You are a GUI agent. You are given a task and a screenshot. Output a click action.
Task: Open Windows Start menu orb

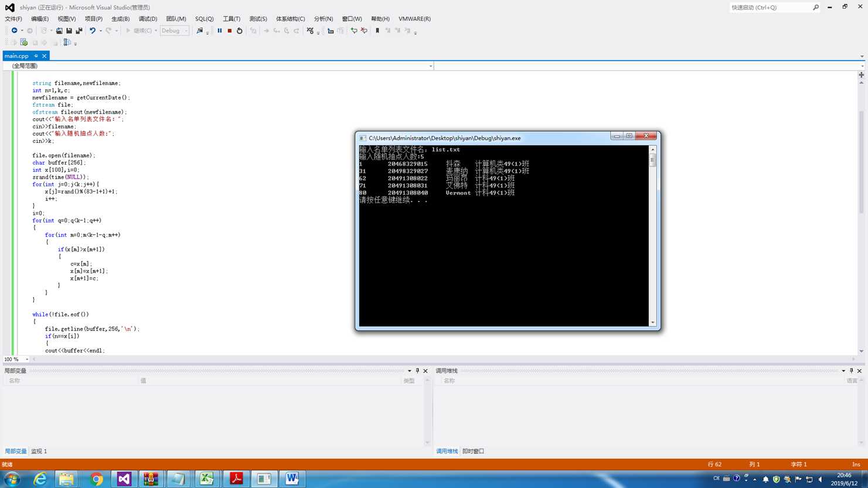12,479
